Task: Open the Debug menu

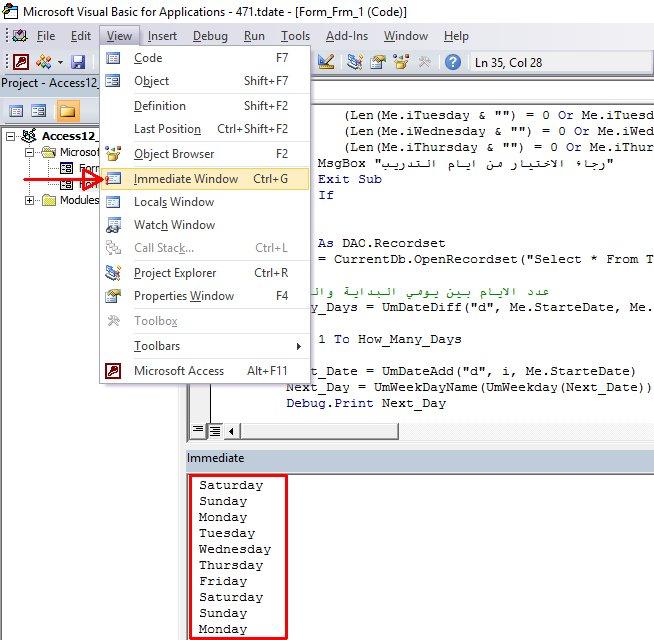Action: 210,36
